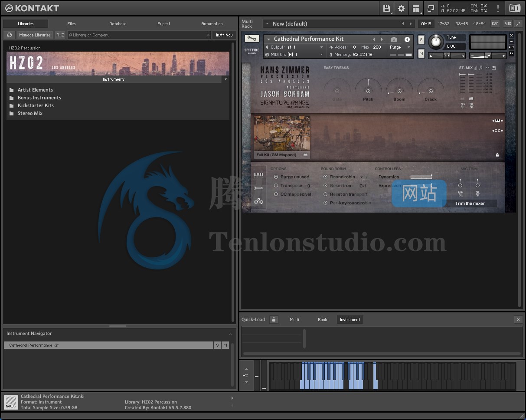
Task: Open the wrench settings panel in instrument
Action: click(258, 188)
